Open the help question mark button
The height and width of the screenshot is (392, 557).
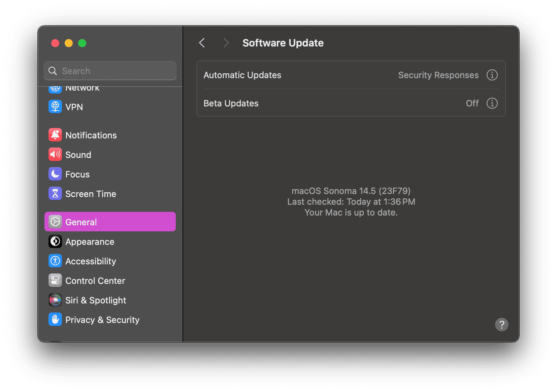tap(501, 325)
